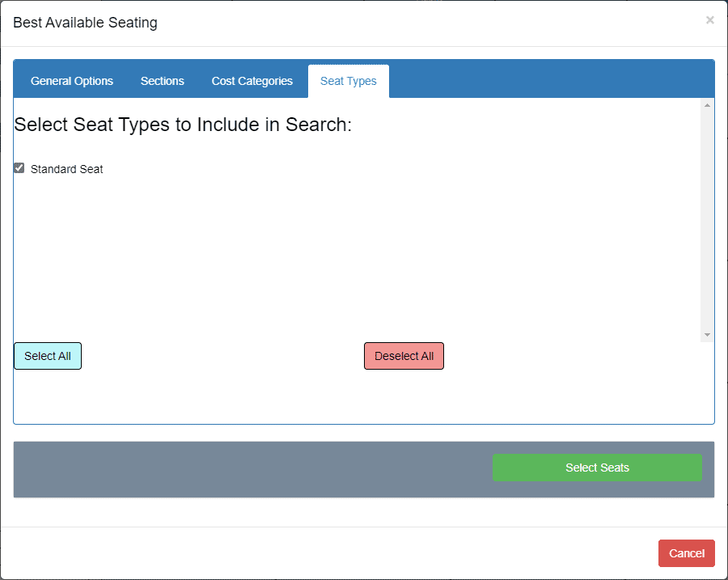Screen dimensions: 728x580
Task: Confirm with the green Select Seats button
Action: 597,468
